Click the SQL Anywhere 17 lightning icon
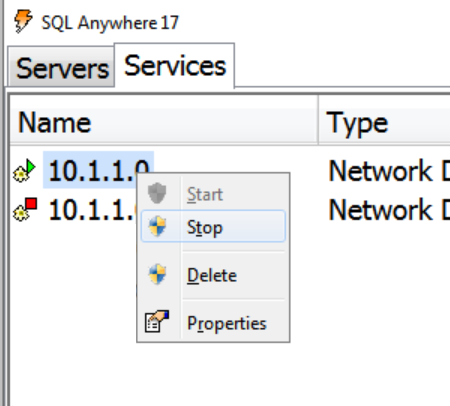 point(23,21)
